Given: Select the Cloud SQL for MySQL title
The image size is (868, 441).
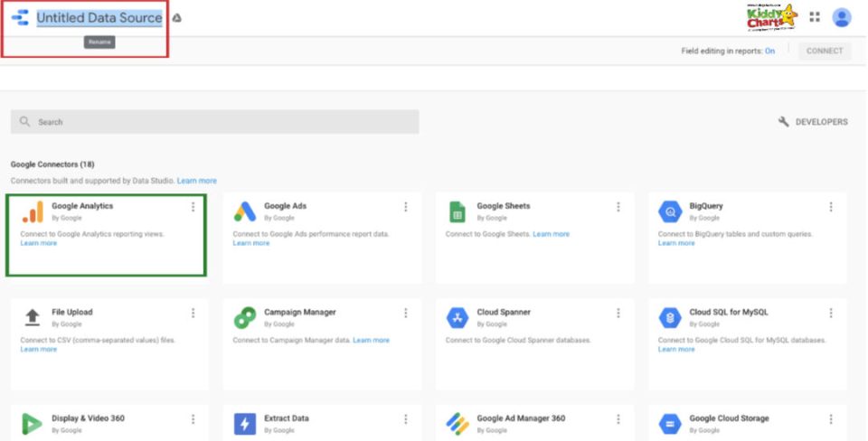Looking at the screenshot, I should pos(729,312).
